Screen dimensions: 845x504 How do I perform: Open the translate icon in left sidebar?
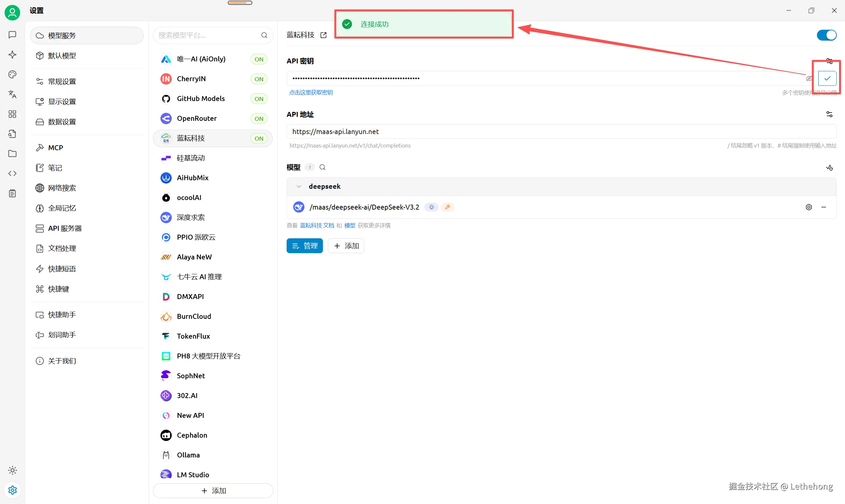(12, 94)
